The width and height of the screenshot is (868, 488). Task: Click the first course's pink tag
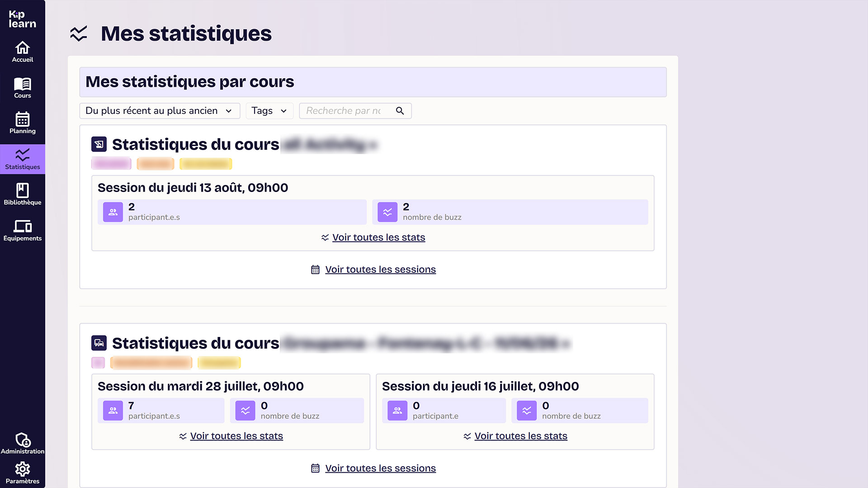point(111,164)
